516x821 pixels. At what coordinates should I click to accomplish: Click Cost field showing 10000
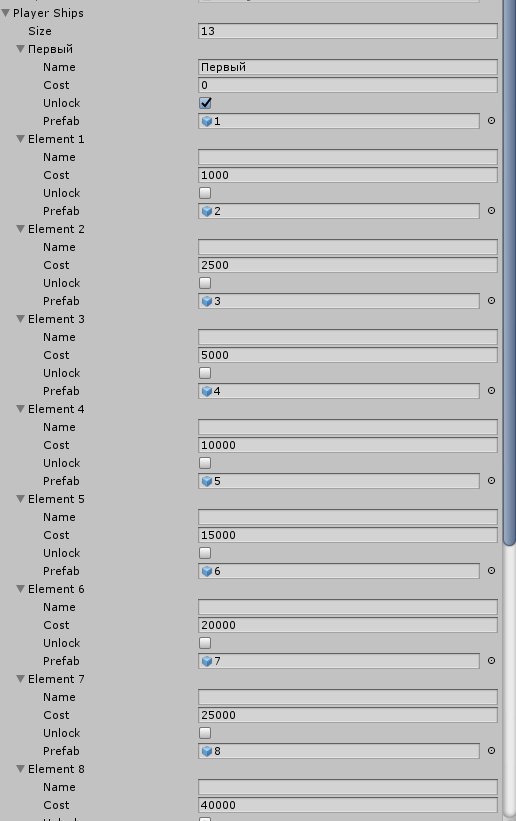(x=348, y=445)
